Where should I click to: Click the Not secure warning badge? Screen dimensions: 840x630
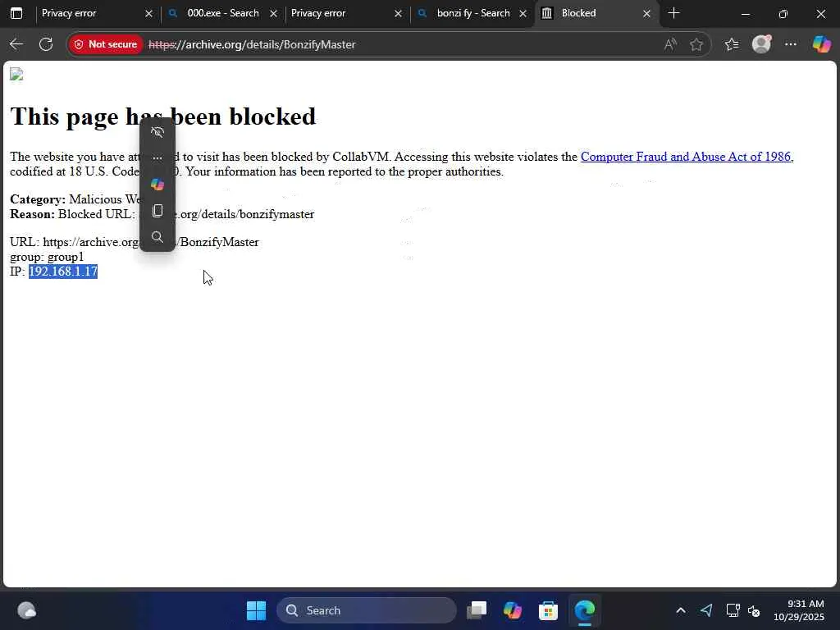pos(106,44)
